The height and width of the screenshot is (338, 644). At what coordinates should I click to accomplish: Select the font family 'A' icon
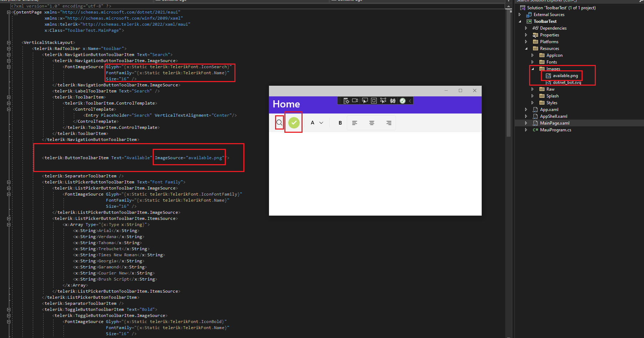312,122
